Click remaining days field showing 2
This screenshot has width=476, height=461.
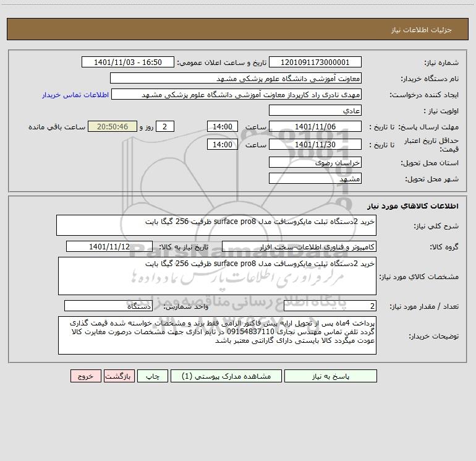(x=165, y=126)
